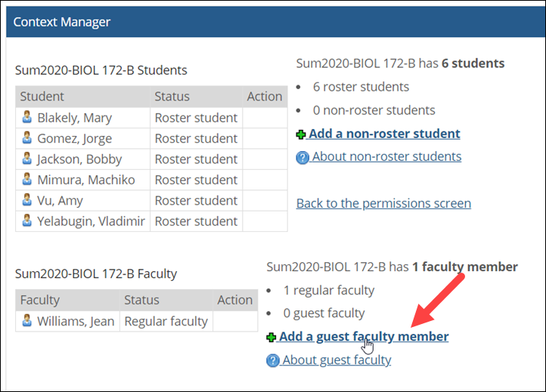Click question mark icon for non-roster students
Viewport: 546px width, 392px height.
pos(302,157)
